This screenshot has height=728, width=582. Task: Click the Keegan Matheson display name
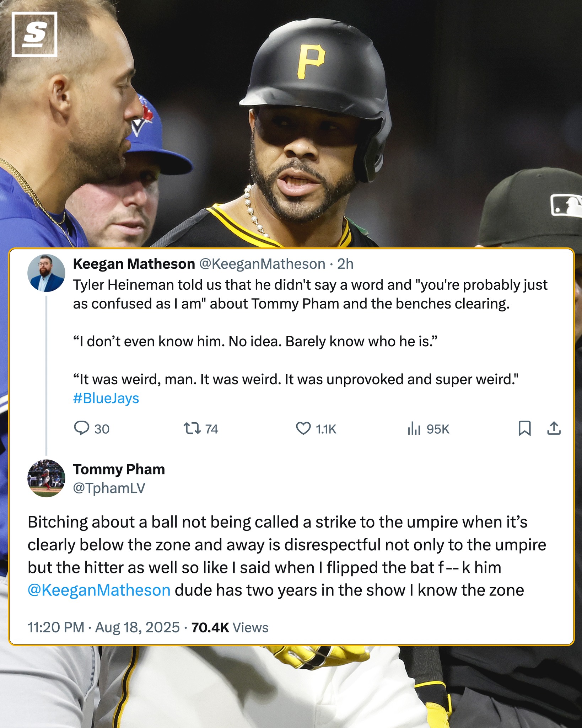134,264
